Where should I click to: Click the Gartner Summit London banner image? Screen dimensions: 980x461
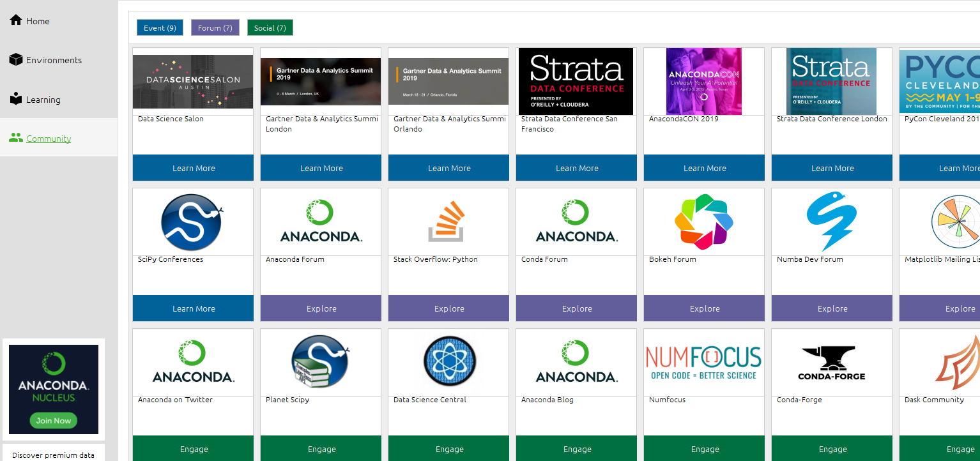pos(321,82)
